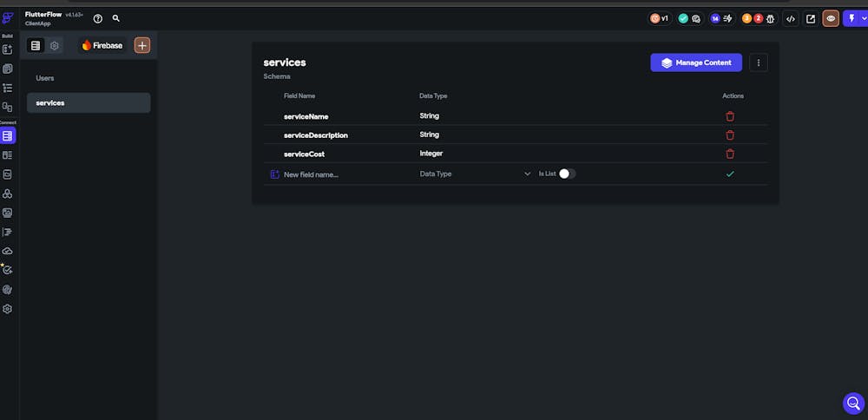Open the services three-dot options menu
This screenshot has height=420, width=868.
(x=759, y=62)
